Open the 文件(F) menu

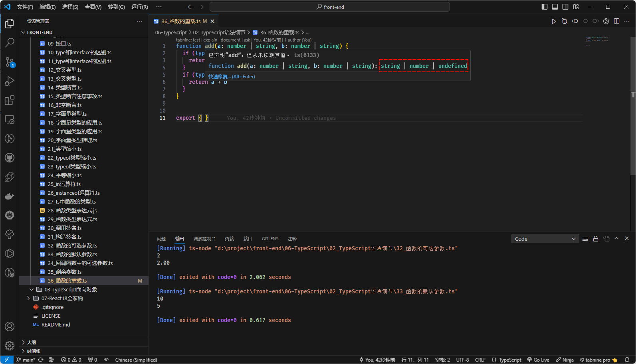pyautogui.click(x=25, y=7)
